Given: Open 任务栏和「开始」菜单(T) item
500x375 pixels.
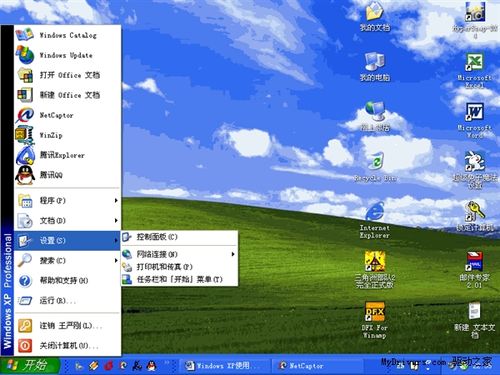Looking at the screenshot, I should click(x=179, y=279).
